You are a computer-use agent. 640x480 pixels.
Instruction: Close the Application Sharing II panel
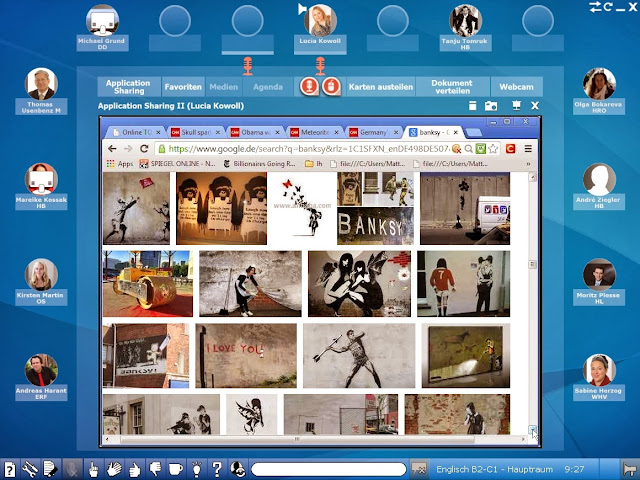click(535, 106)
